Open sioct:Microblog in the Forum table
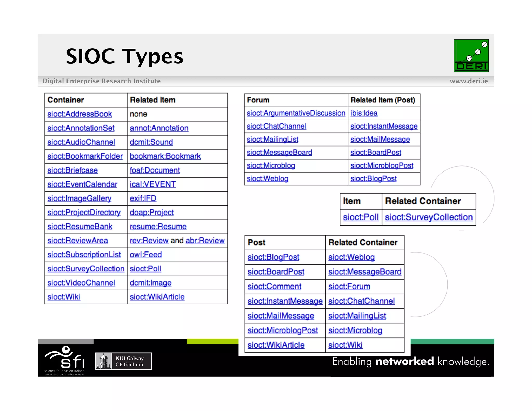 [x=271, y=165]
